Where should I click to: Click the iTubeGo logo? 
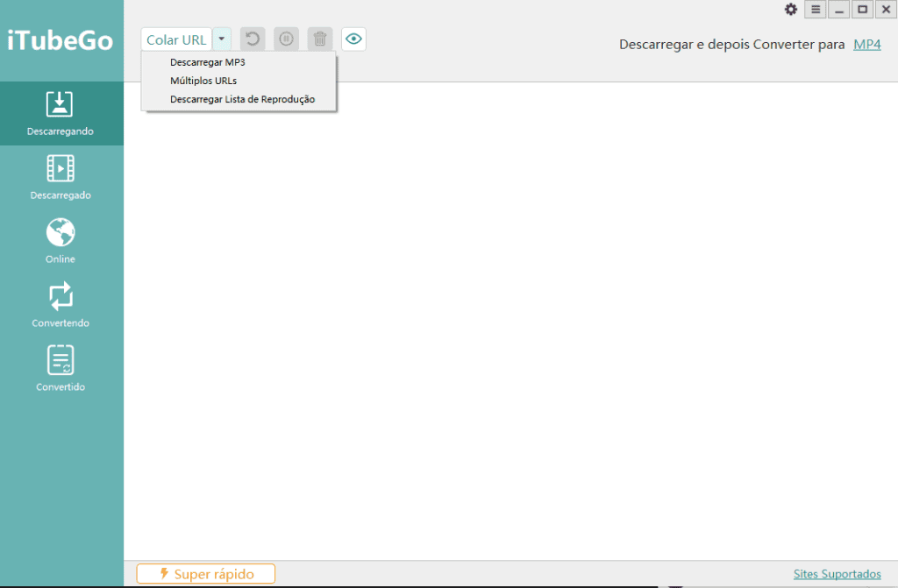tap(61, 40)
